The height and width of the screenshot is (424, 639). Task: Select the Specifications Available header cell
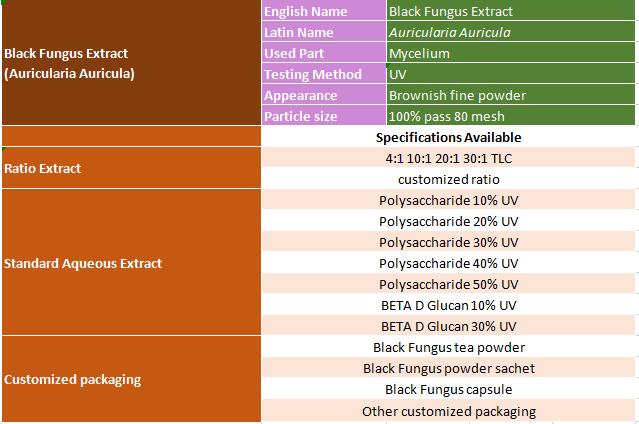[x=448, y=137]
